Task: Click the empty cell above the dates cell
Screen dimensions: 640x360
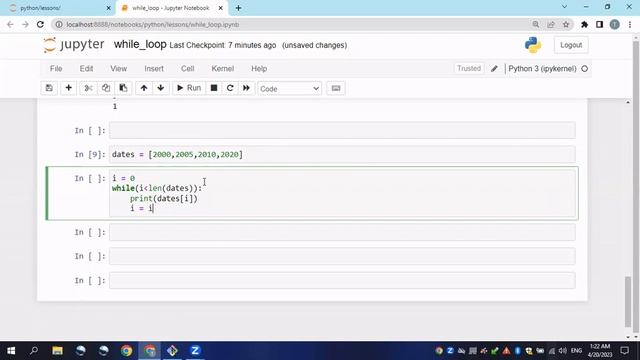Action: pyautogui.click(x=342, y=131)
